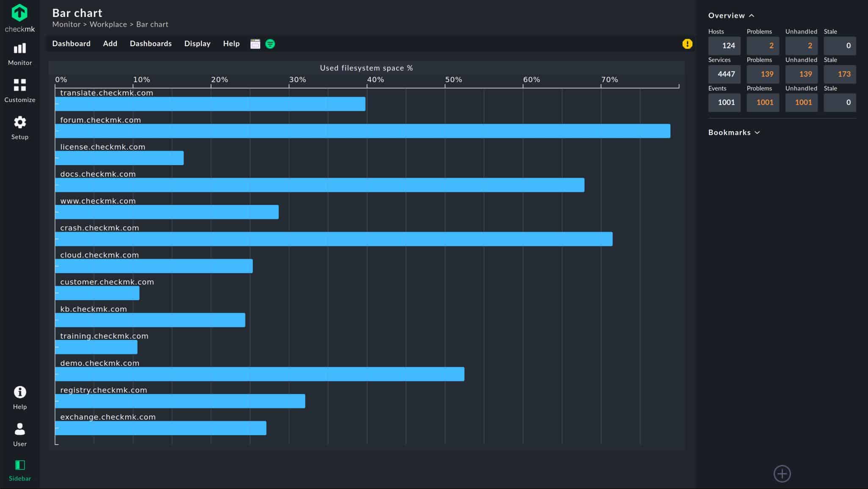Screen dimensions: 868x489
Task: Click the translate.checkmk.com host label
Action: click(x=107, y=93)
